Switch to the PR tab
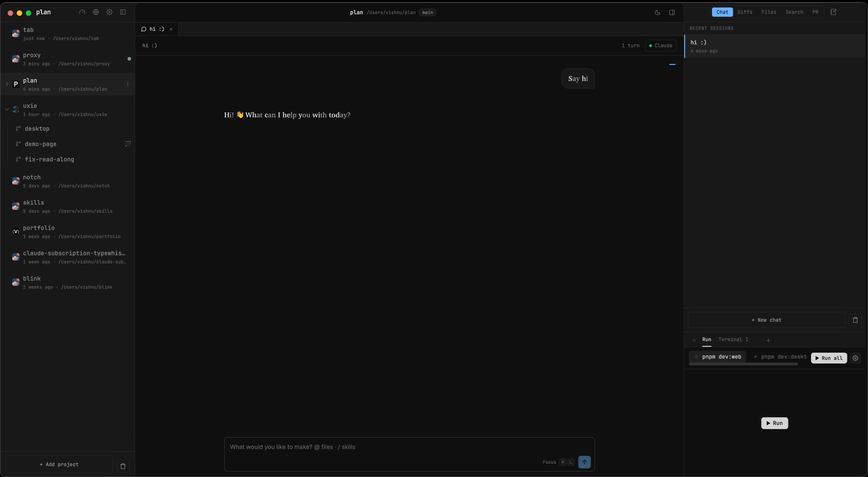Viewport: 868px width, 477px height. 815,12
